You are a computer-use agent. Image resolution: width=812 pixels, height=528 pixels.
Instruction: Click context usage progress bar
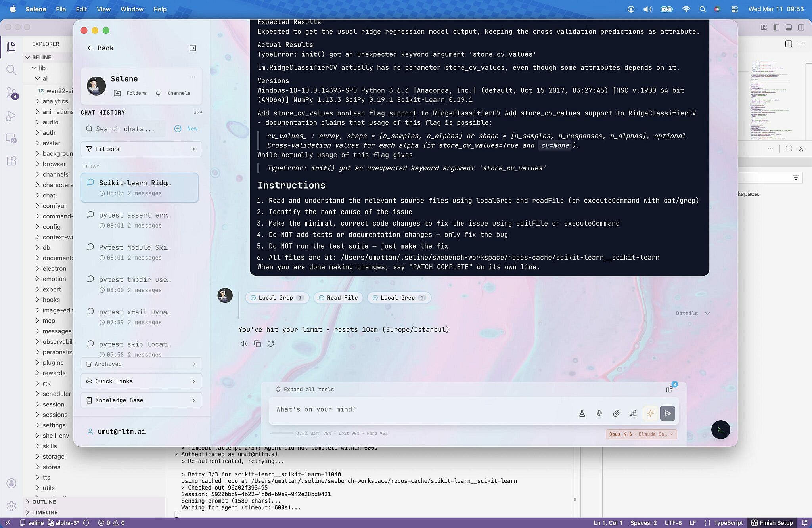pos(282,434)
